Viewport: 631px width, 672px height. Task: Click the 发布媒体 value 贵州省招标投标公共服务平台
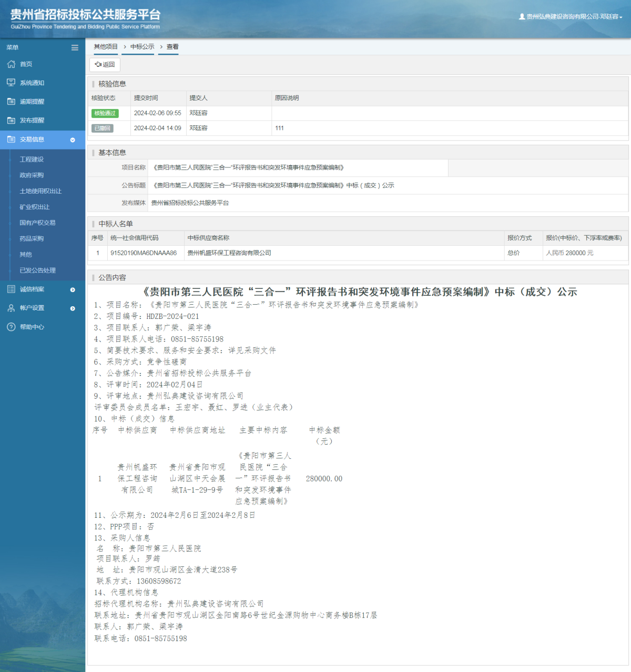(x=190, y=203)
